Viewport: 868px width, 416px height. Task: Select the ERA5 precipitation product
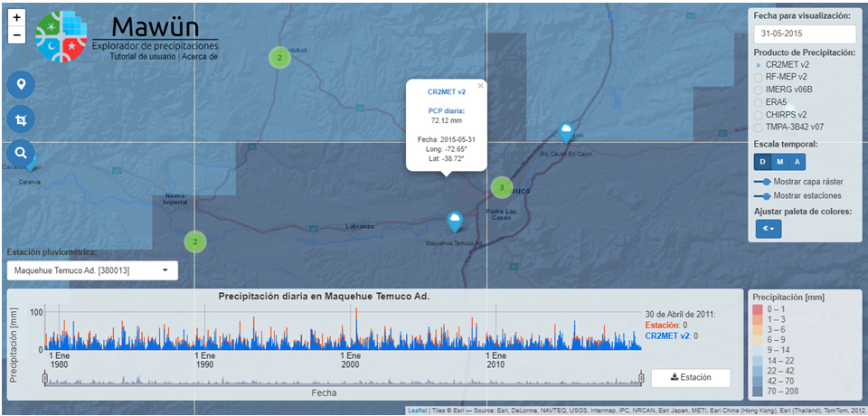click(x=759, y=102)
